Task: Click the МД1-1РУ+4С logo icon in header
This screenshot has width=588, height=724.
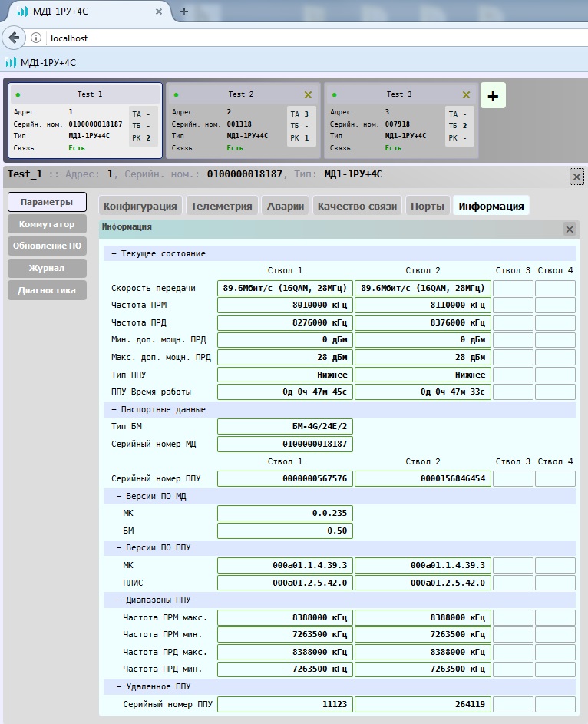Action: (x=11, y=62)
